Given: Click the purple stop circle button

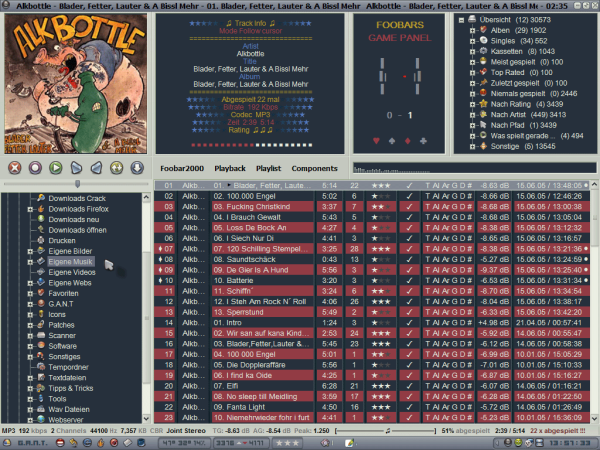Looking at the screenshot, I should (x=35, y=168).
